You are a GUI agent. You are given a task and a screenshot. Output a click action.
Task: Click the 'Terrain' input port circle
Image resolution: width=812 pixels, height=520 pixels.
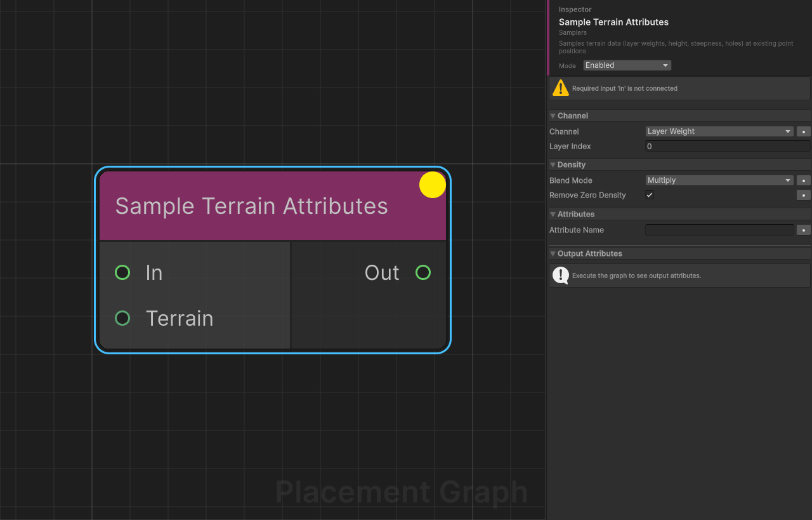122,318
